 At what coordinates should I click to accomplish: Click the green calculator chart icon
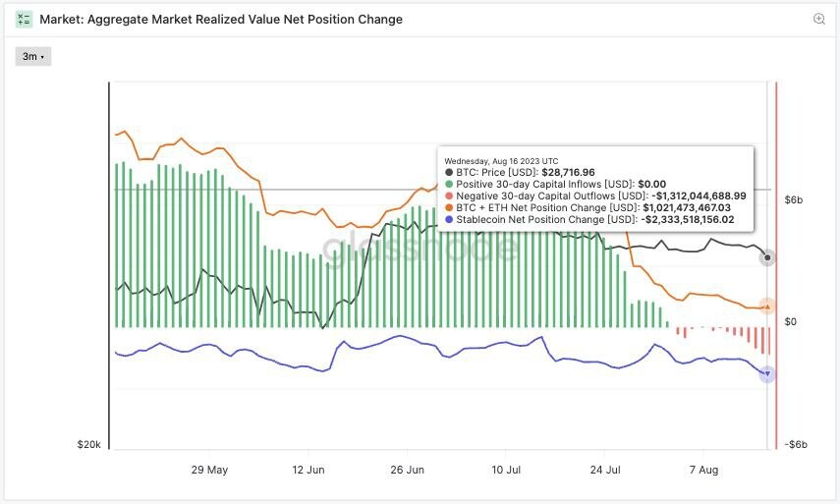tap(25, 20)
